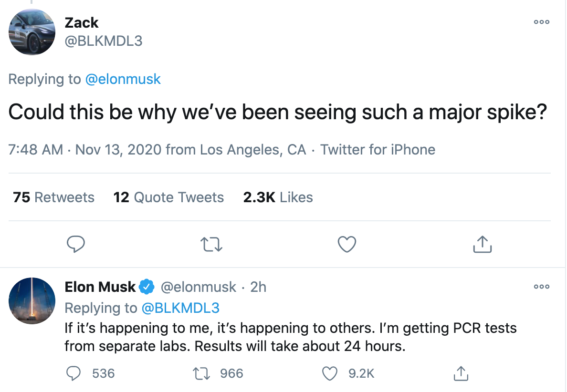View the 2.3K Likes list

coord(278,197)
